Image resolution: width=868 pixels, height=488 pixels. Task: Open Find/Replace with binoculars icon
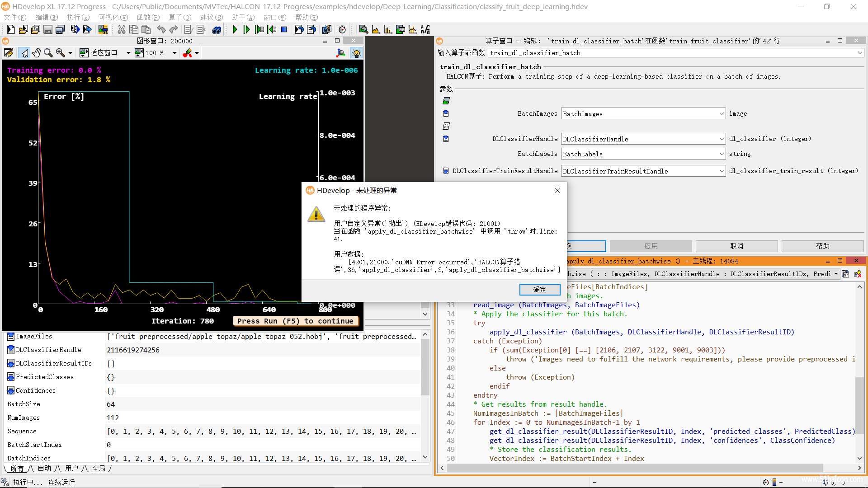pyautogui.click(x=217, y=29)
